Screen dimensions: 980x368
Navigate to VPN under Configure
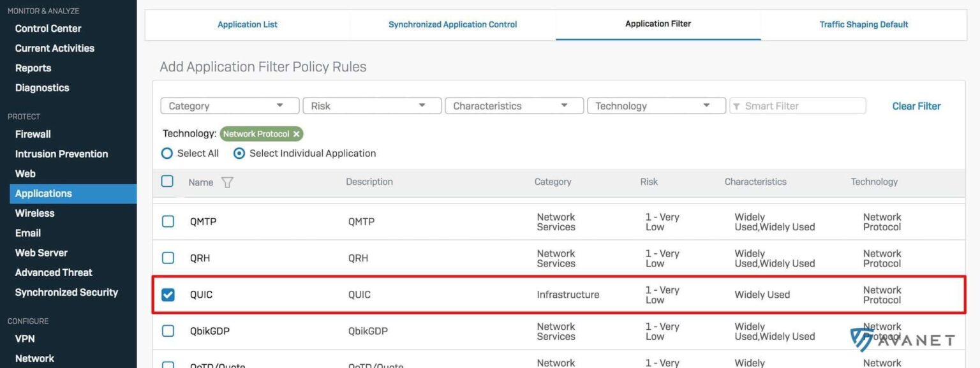[x=25, y=338]
